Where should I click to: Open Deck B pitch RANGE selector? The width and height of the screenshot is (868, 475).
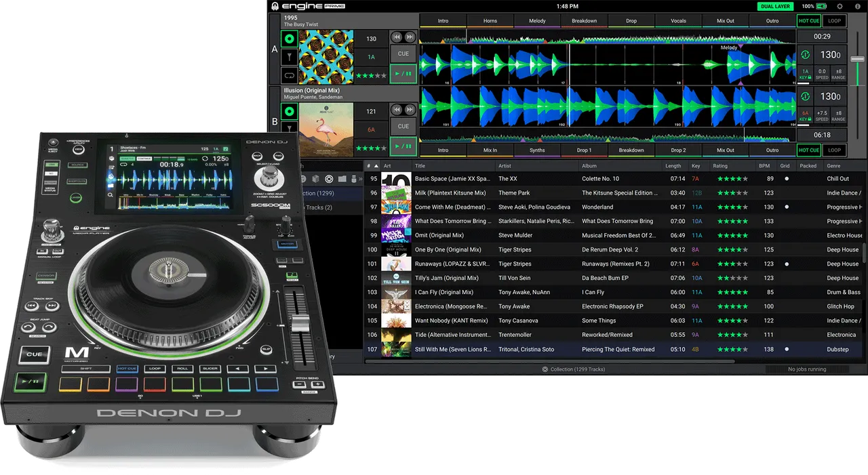pyautogui.click(x=839, y=116)
